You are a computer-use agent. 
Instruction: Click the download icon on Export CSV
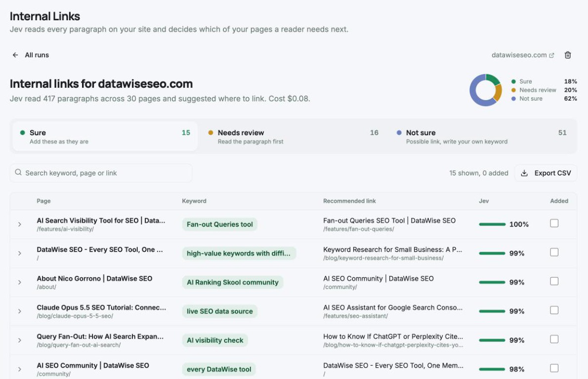click(524, 173)
